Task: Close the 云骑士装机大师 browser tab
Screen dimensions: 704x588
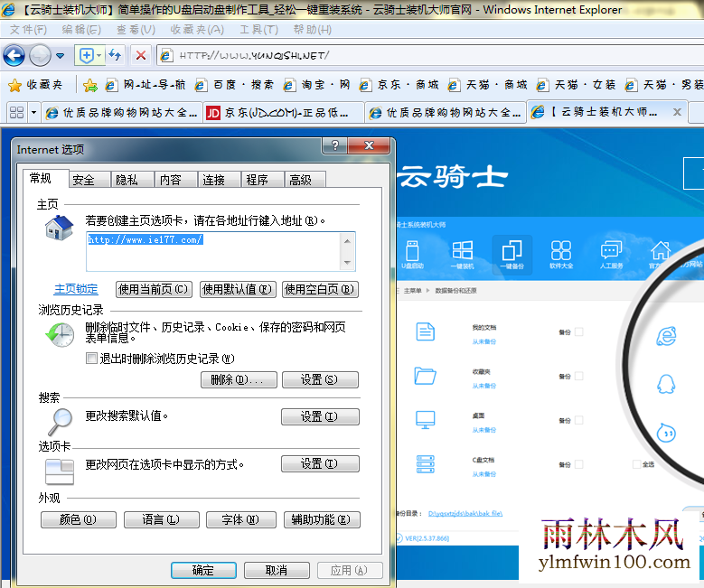Action: point(677,112)
